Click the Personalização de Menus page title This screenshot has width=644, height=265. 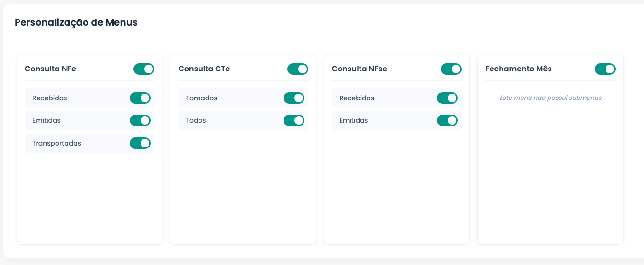76,22
